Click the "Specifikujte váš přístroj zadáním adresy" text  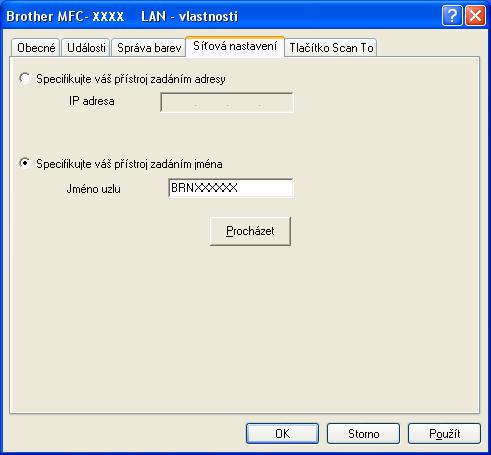[x=131, y=79]
